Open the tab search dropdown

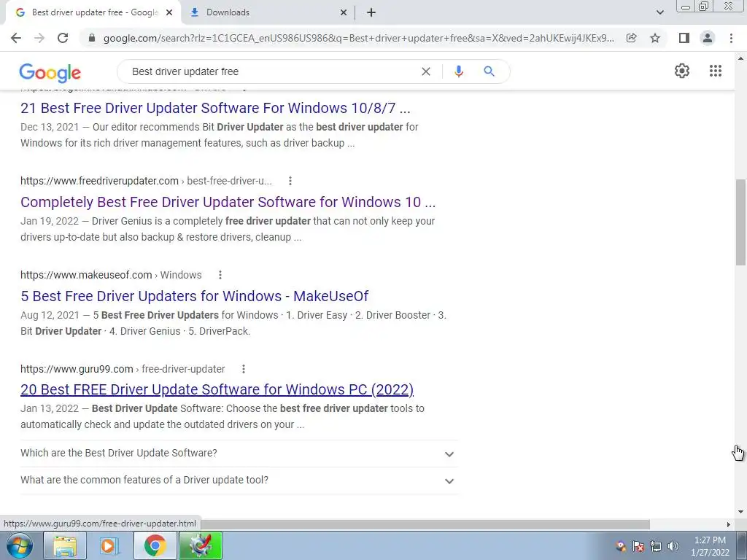[x=659, y=12]
